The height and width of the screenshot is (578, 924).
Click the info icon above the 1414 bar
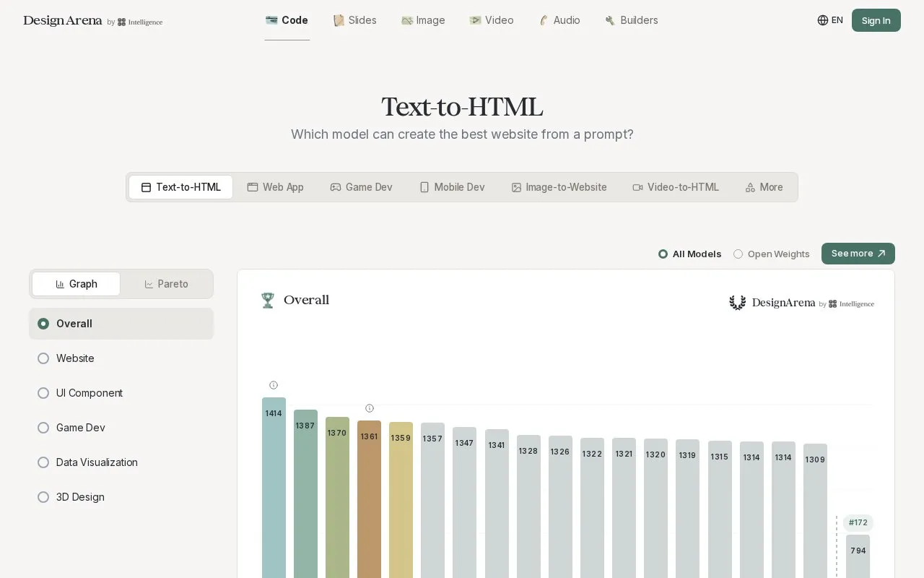274,385
